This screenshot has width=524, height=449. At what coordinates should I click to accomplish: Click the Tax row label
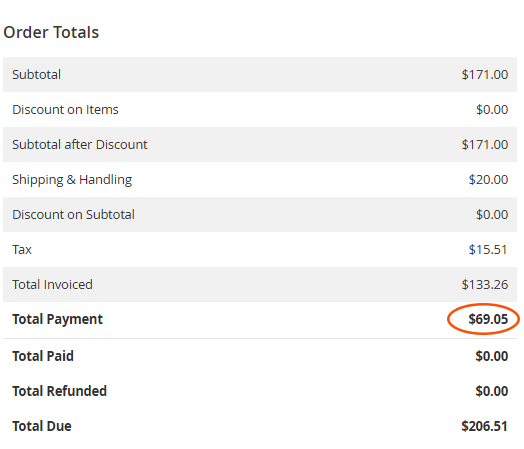click(22, 250)
